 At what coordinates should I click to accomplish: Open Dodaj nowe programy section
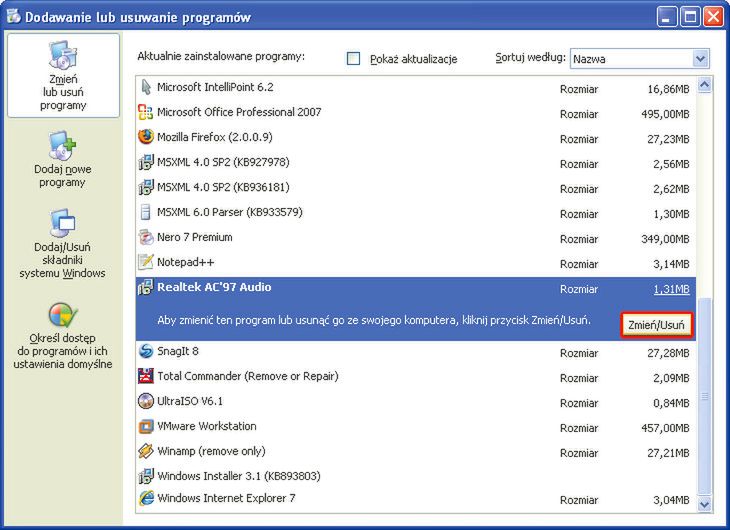[x=62, y=159]
